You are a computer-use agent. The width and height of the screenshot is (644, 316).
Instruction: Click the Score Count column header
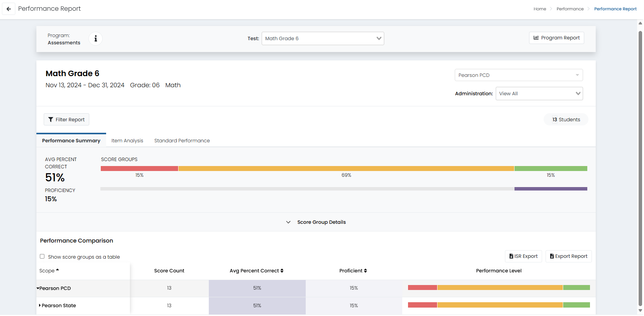[169, 270]
